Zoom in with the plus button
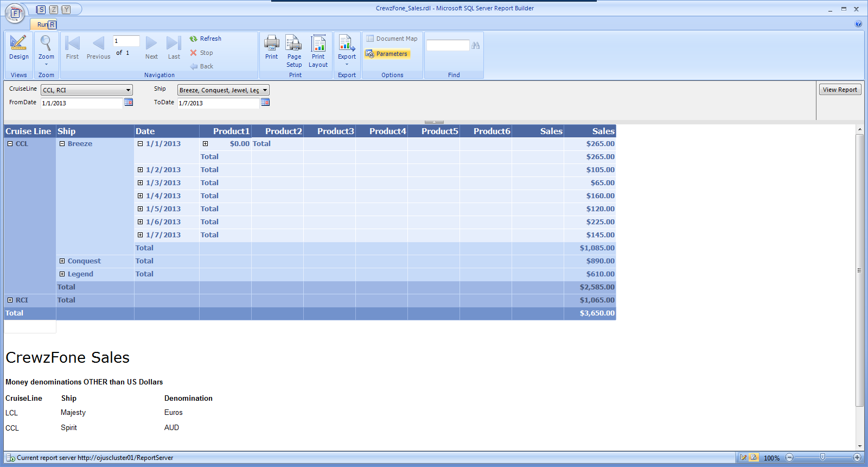868x467 pixels. (x=857, y=457)
